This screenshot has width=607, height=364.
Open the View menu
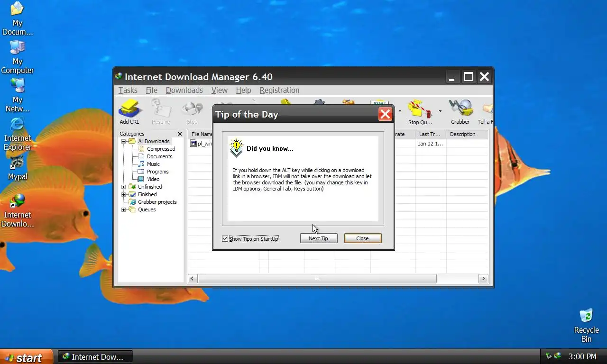tap(220, 90)
